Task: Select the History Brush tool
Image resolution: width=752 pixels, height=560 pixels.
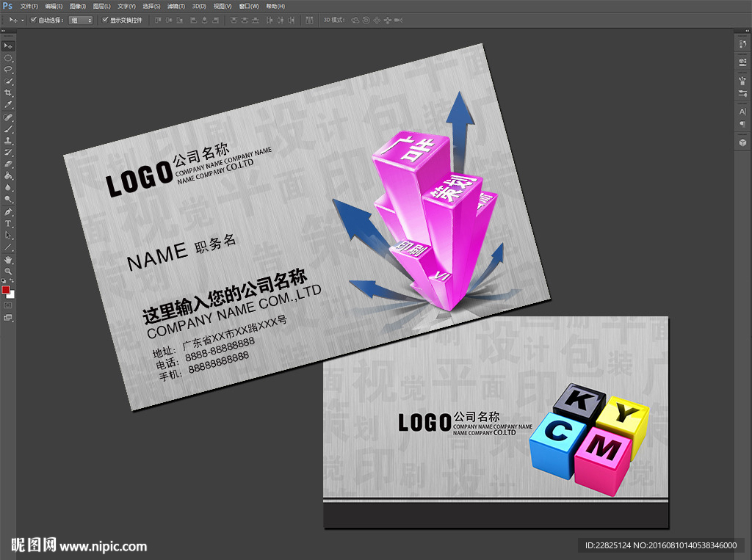Action: (x=8, y=153)
